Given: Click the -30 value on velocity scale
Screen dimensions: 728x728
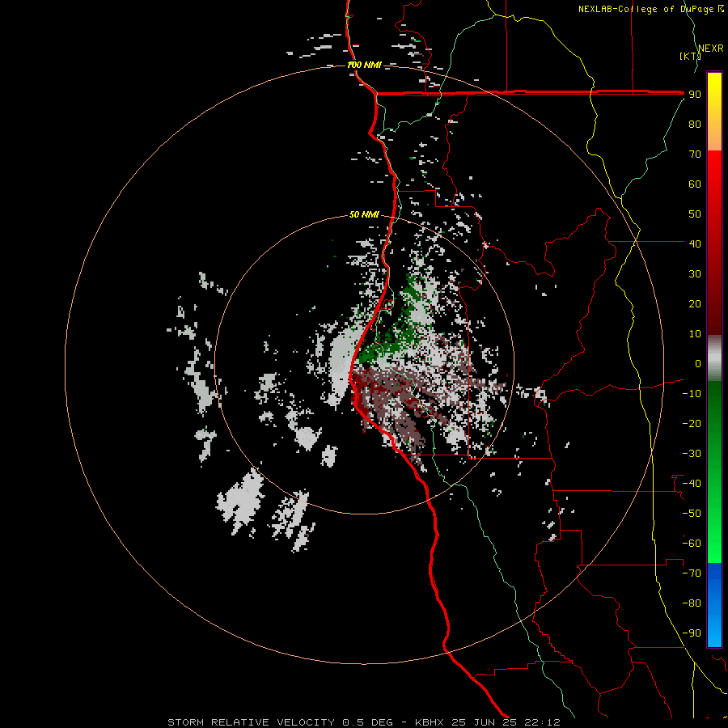Looking at the screenshot, I should [x=692, y=454].
